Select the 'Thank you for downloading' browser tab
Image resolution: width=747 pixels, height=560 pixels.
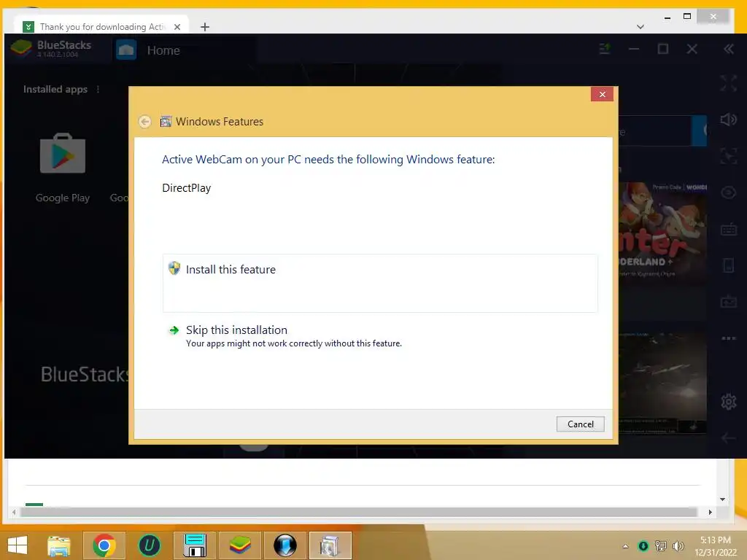[x=101, y=27]
